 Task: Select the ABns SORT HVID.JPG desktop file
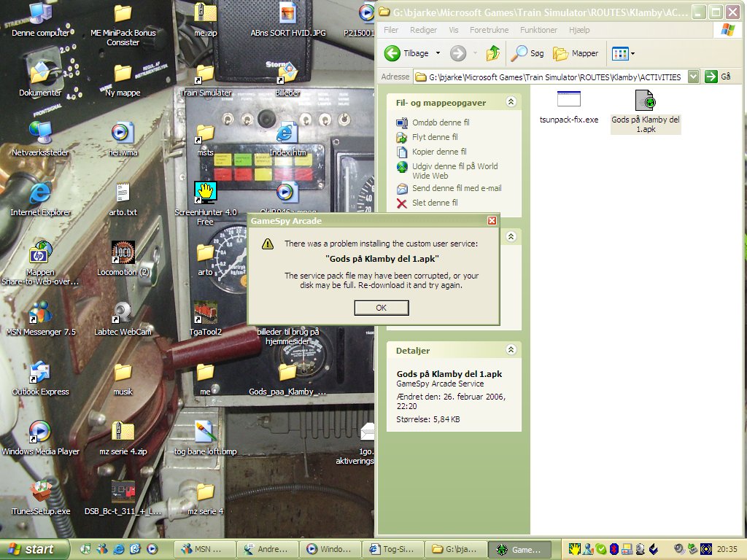287,20
